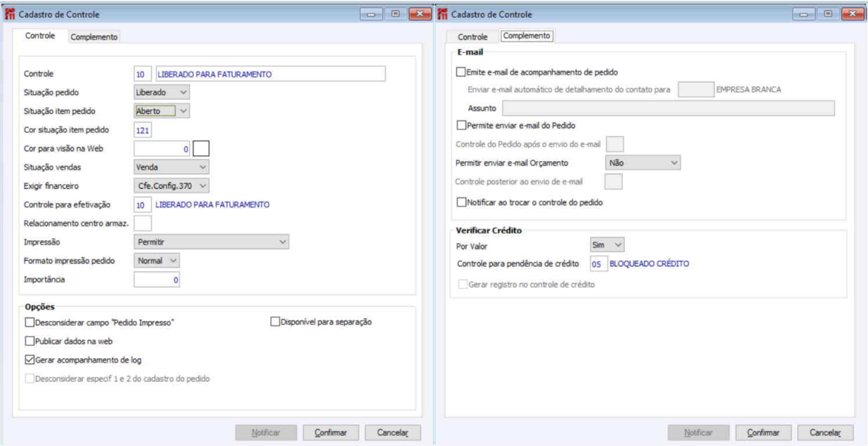
Task: Expand the 'Exigir financeiro' dropdown
Action: (x=172, y=185)
